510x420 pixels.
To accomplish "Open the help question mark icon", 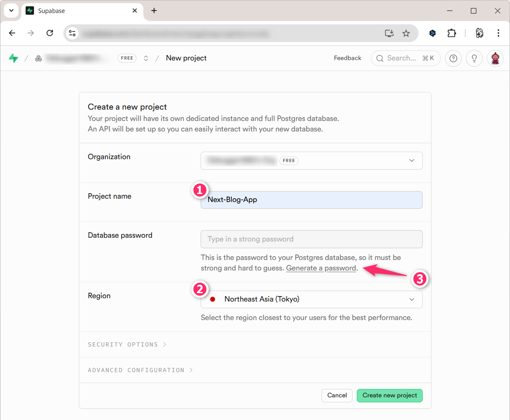I will [x=453, y=58].
